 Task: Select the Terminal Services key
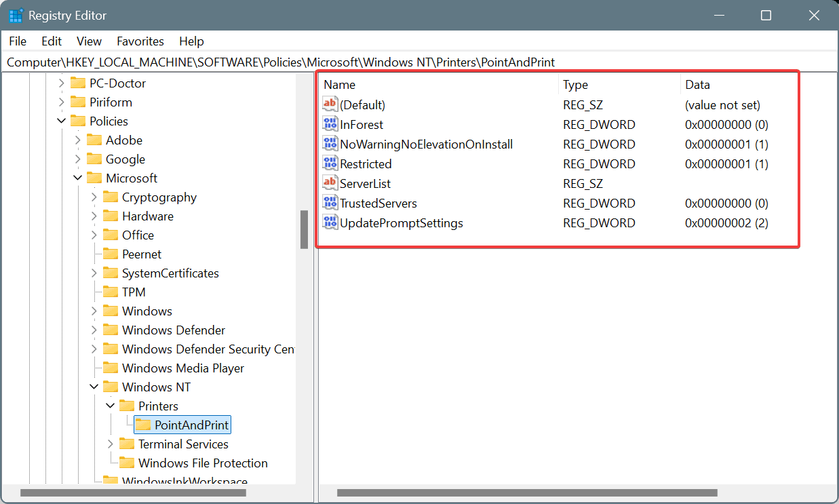click(183, 444)
